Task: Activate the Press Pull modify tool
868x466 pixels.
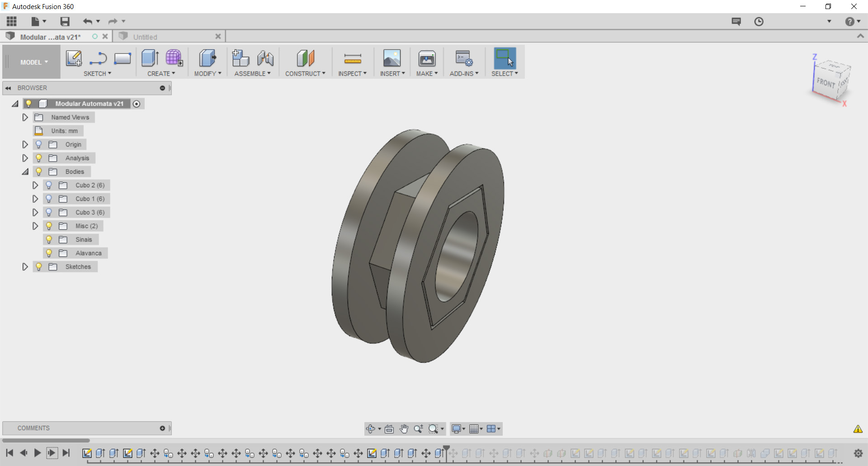Action: (x=208, y=58)
